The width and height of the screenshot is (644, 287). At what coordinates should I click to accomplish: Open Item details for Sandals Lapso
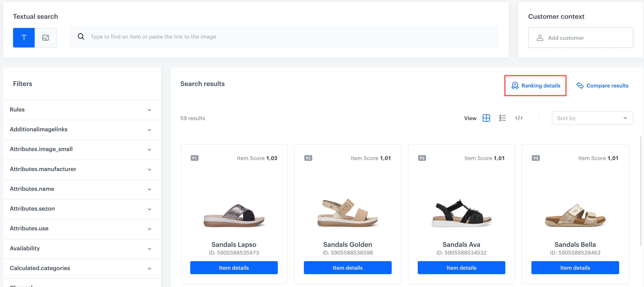[x=234, y=267]
